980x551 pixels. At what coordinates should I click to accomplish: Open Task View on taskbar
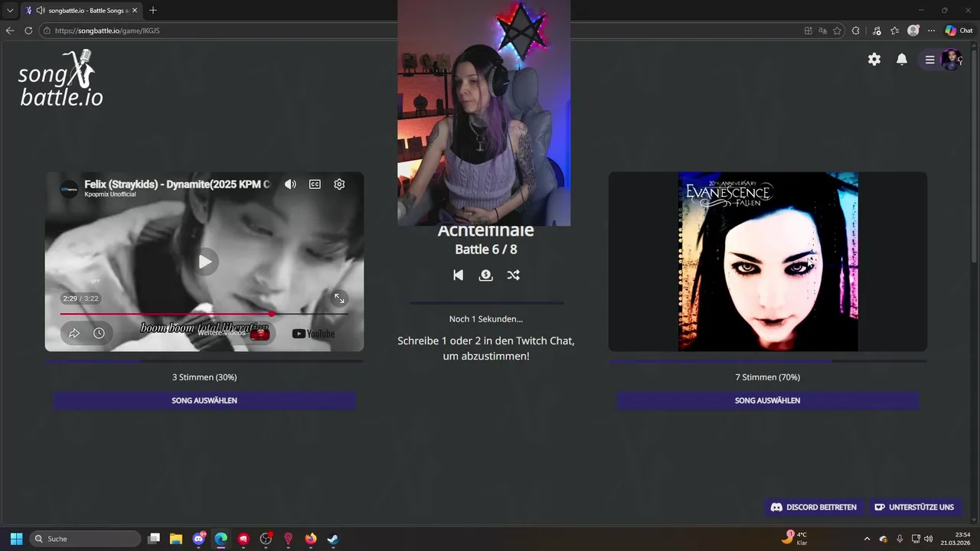click(154, 539)
